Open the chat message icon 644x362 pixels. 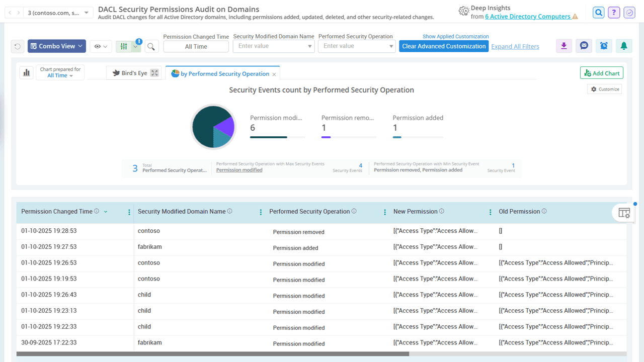tap(584, 46)
